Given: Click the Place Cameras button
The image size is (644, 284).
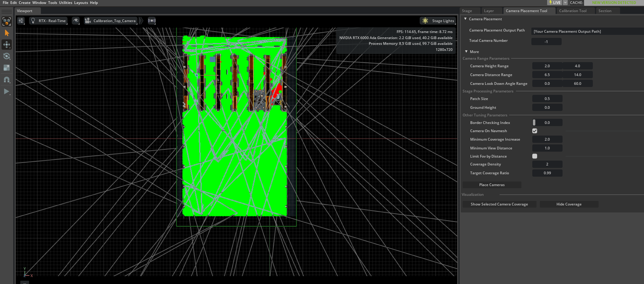Looking at the screenshot, I should tap(492, 185).
